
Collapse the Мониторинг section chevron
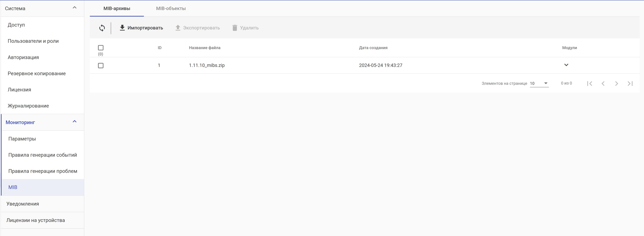click(74, 122)
